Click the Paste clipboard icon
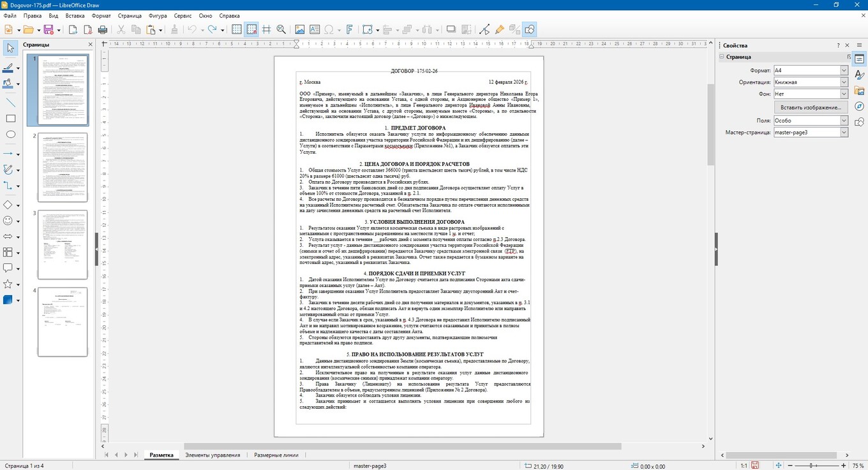 pyautogui.click(x=151, y=29)
